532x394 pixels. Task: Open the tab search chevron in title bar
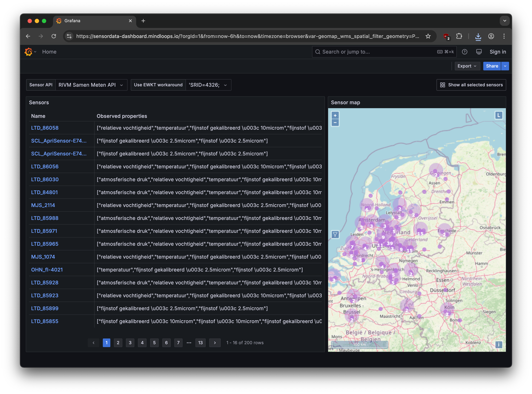click(x=504, y=21)
